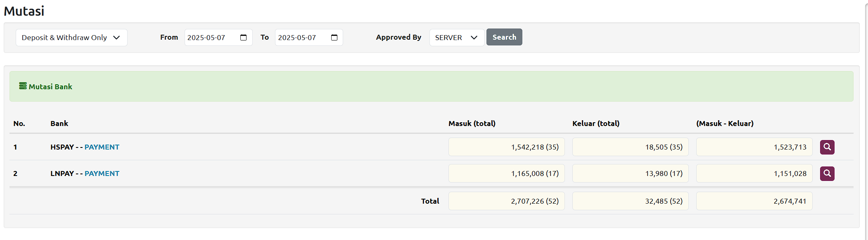This screenshot has height=240, width=868.
Task: Click the From date input field
Action: 211,38
